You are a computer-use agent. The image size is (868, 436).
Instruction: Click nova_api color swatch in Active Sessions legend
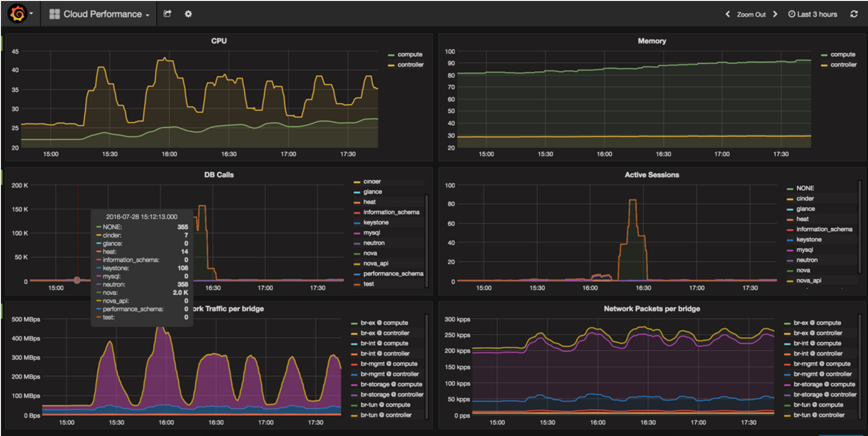pyautogui.click(x=790, y=281)
